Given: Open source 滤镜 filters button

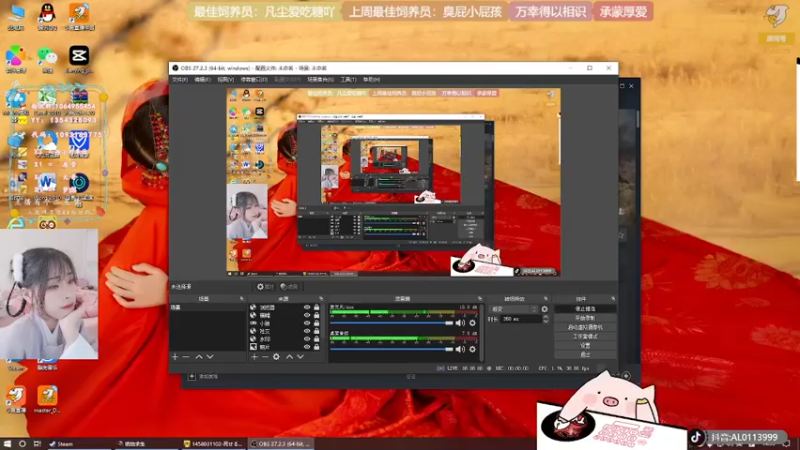Looking at the screenshot, I should pos(289,287).
